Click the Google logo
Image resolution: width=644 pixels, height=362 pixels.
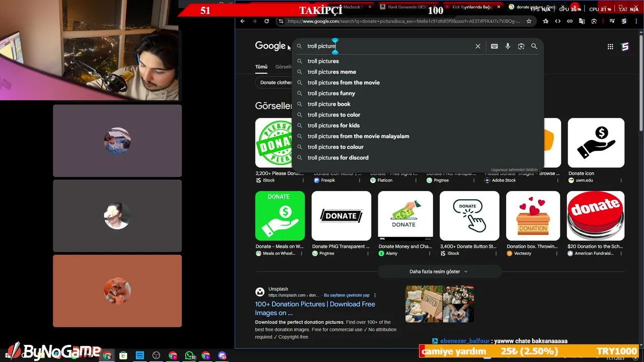tap(270, 46)
